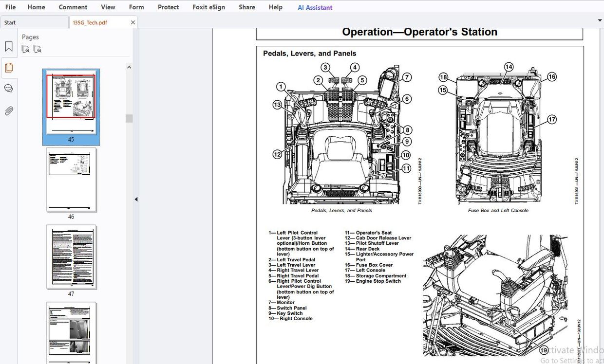604x364 pixels.
Task: Hide the navigation pane via collapse arrow
Action: click(136, 199)
